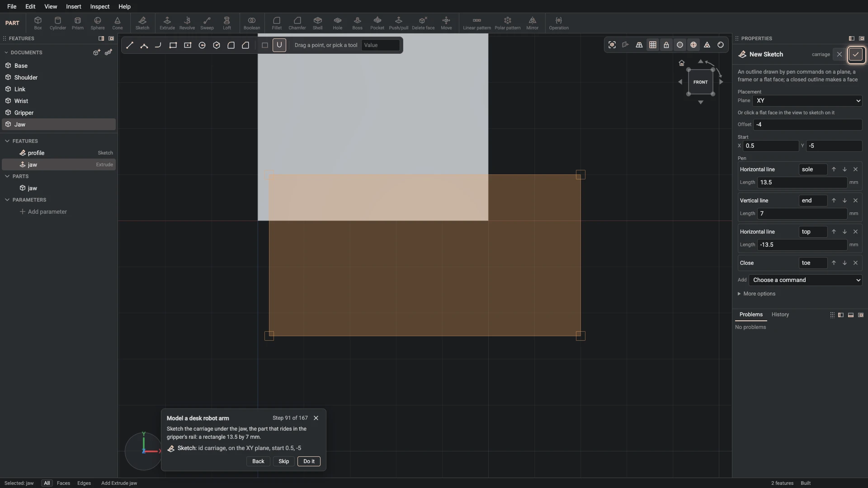Toggle the perspective view button
The image size is (868, 488).
pyautogui.click(x=639, y=45)
